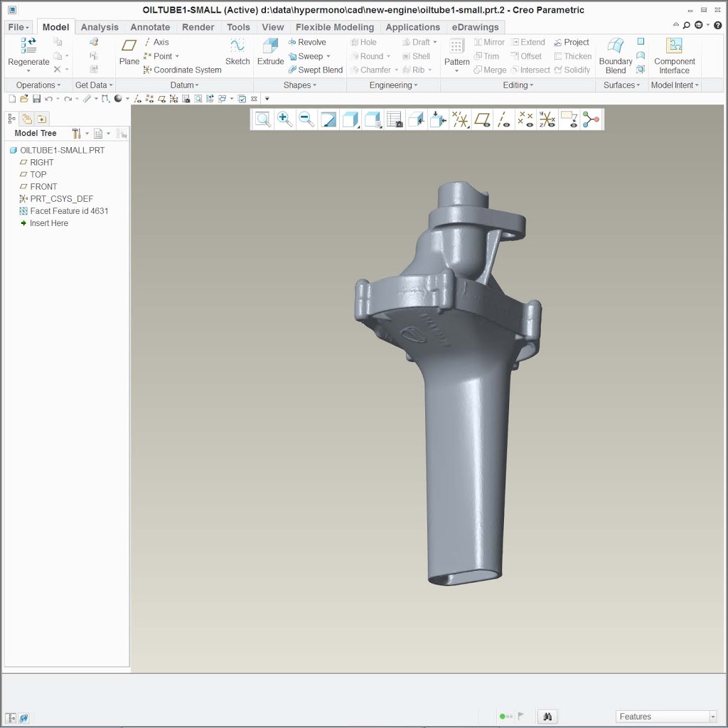Select Facet Feature id 4631 in tree
728x728 pixels.
[69, 211]
